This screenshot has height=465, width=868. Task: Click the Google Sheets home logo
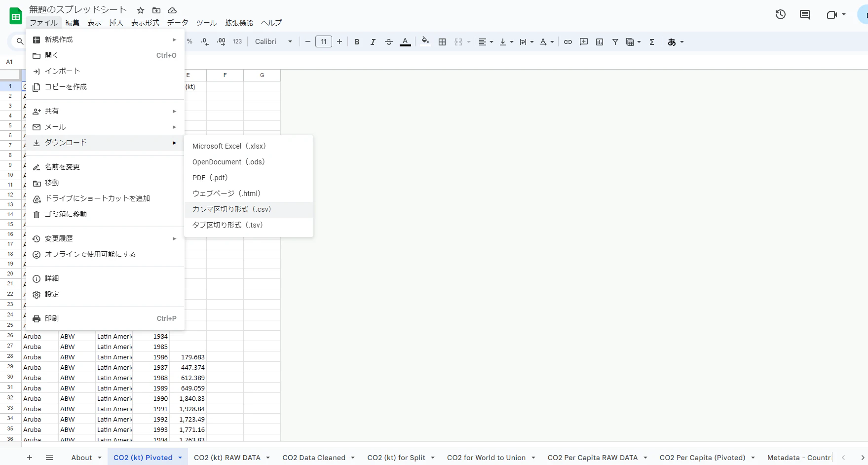coord(16,16)
